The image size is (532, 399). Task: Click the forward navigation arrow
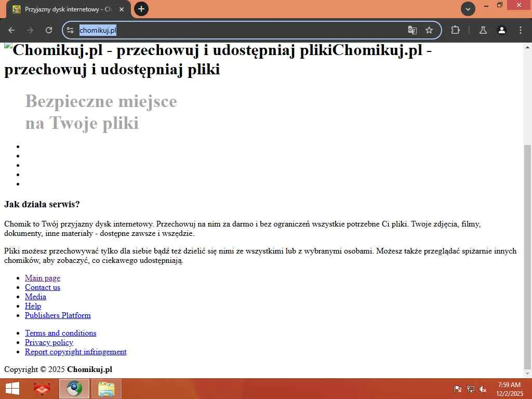pos(30,30)
